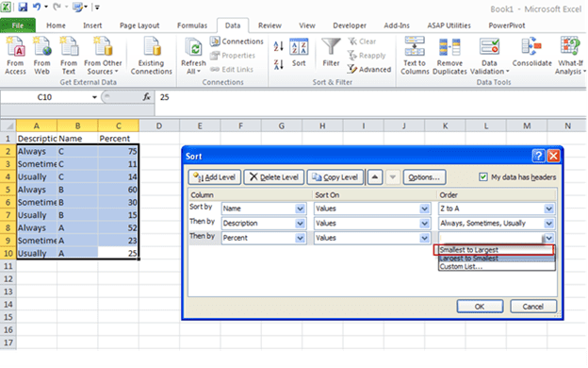Screen dimensions: 588x368
Task: Toggle My data has headers checkbox
Action: point(483,176)
